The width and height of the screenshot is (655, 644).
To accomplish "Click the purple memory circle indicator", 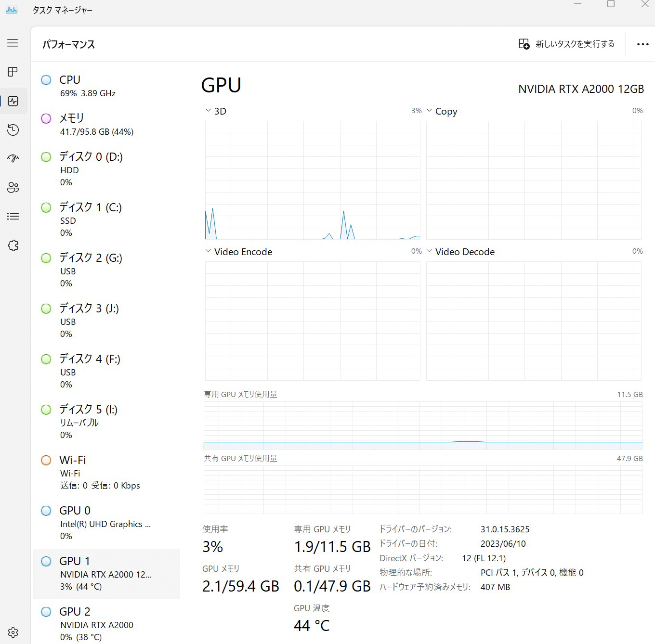I will coord(46,118).
